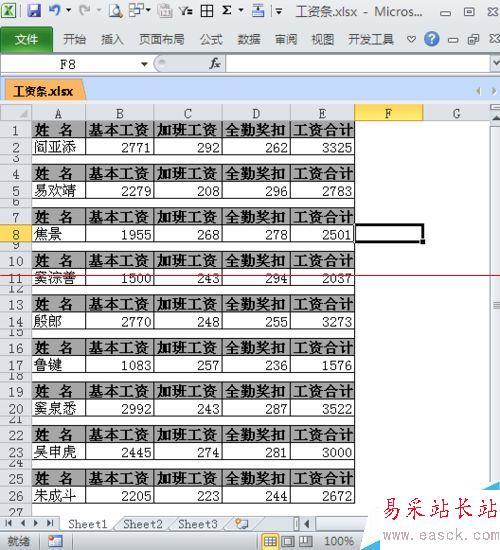500x550 pixels.
Task: Click vertical scrollbar up arrow
Action: 495,118
